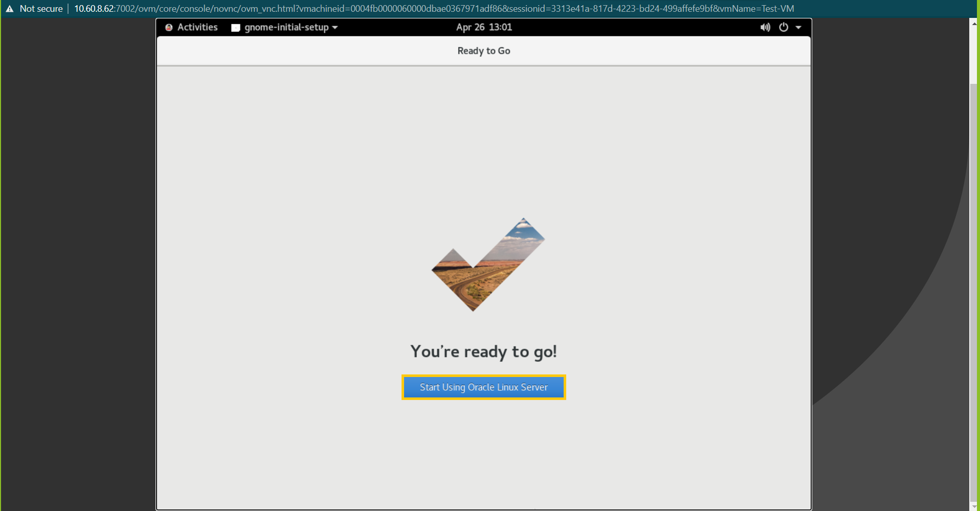Image resolution: width=980 pixels, height=511 pixels.
Task: Click the checkmark landscape image
Action: point(488,264)
